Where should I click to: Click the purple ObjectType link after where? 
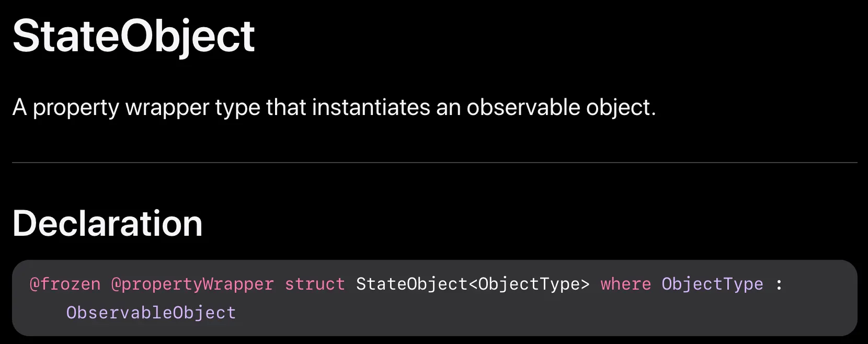712,284
